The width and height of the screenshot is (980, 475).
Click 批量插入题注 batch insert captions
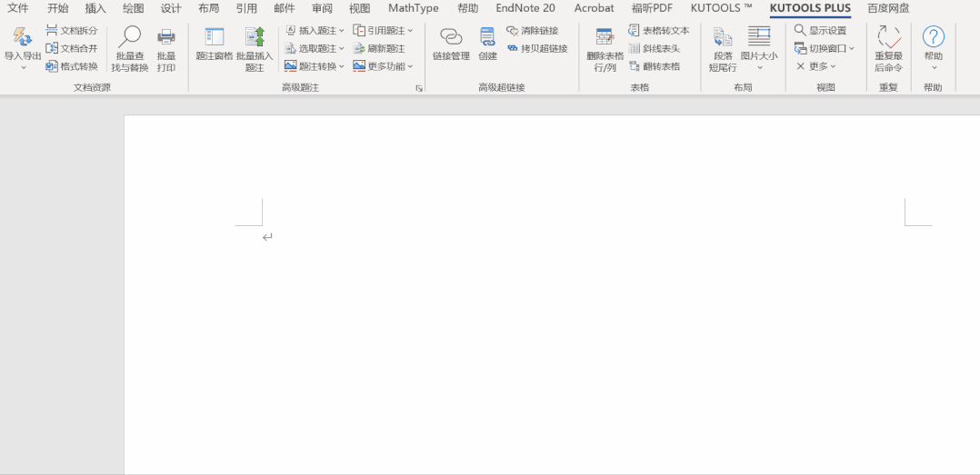(255, 50)
